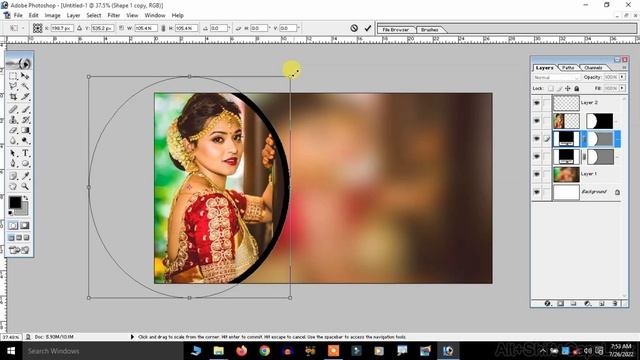The height and width of the screenshot is (360, 640).
Task: Select the Healing Brush tool
Action: point(13,109)
